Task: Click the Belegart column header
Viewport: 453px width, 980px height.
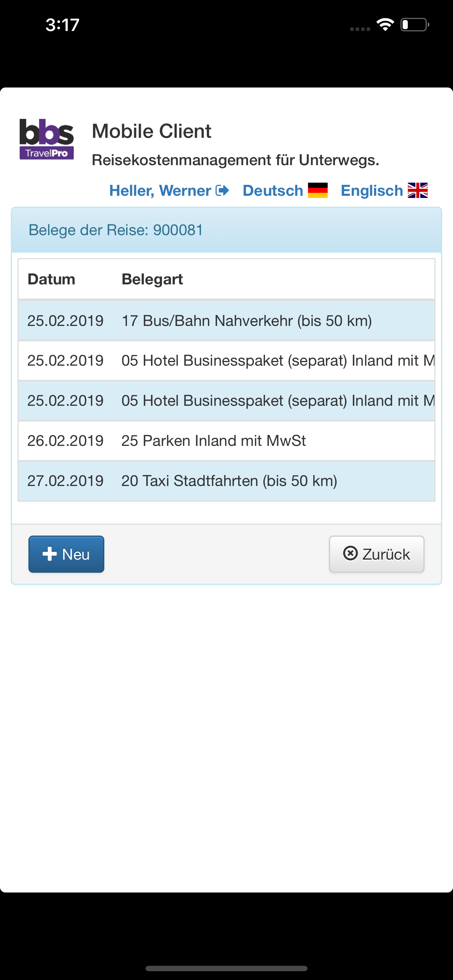Action: pyautogui.click(x=152, y=279)
